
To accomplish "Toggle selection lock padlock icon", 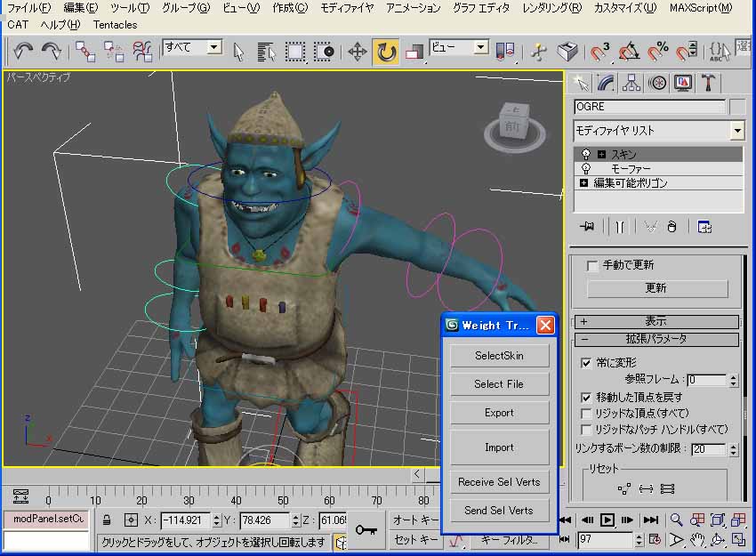I will [107, 520].
